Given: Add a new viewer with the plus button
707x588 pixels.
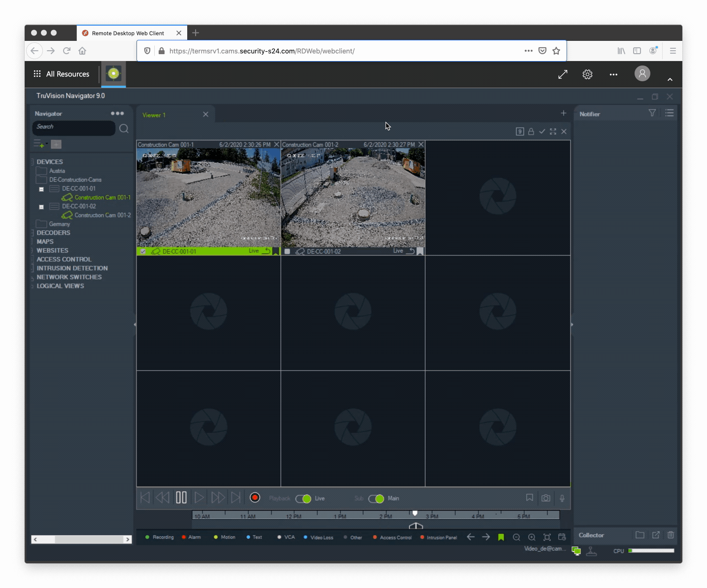Looking at the screenshot, I should 563,113.
